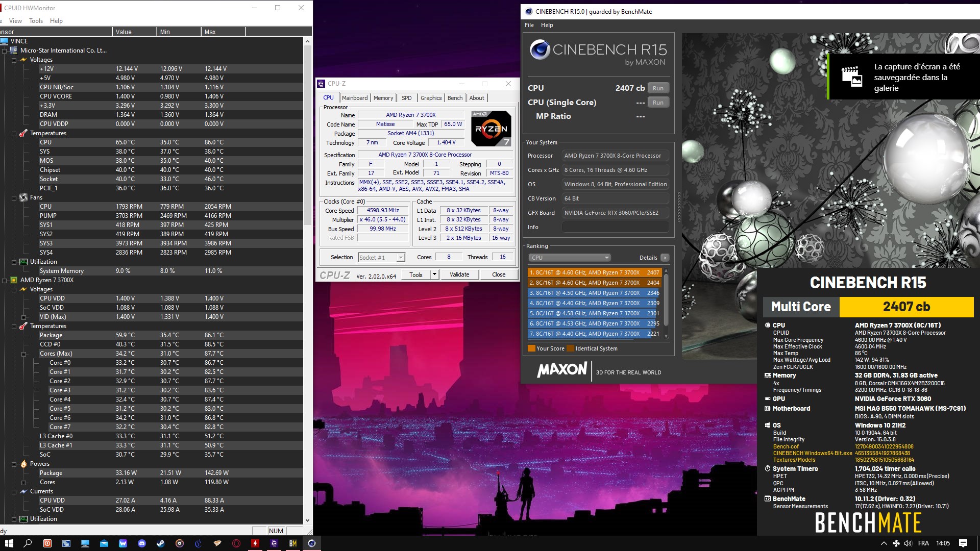The image size is (980, 551).
Task: Click the screenshot saved notification icon
Action: 851,77
